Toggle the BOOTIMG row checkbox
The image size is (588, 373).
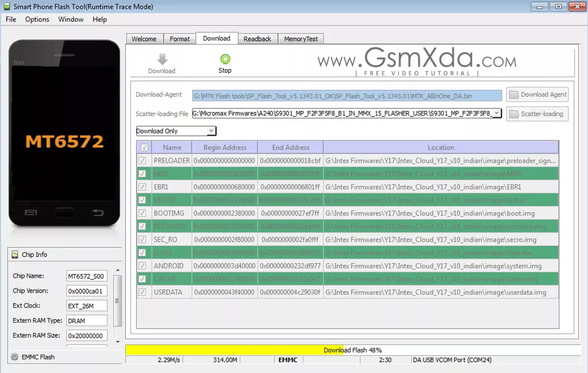[x=142, y=213]
